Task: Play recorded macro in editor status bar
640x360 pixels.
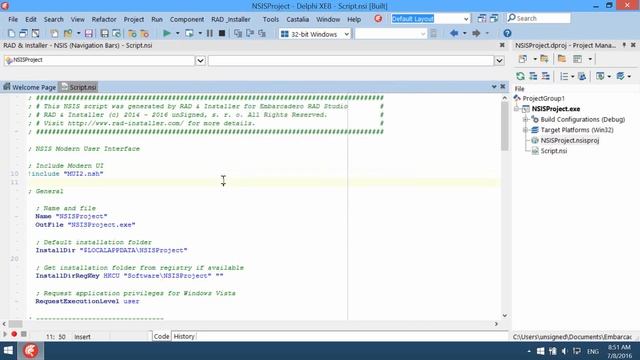Action: [4, 334]
